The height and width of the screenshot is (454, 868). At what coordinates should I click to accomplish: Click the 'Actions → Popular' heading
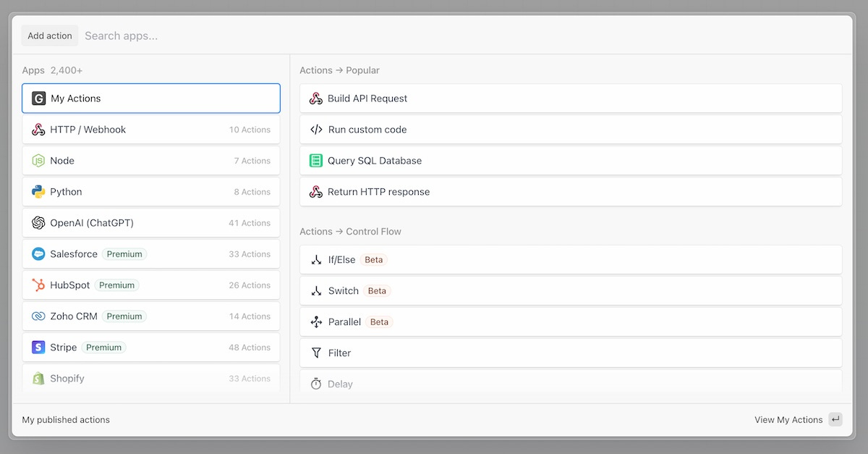point(339,70)
